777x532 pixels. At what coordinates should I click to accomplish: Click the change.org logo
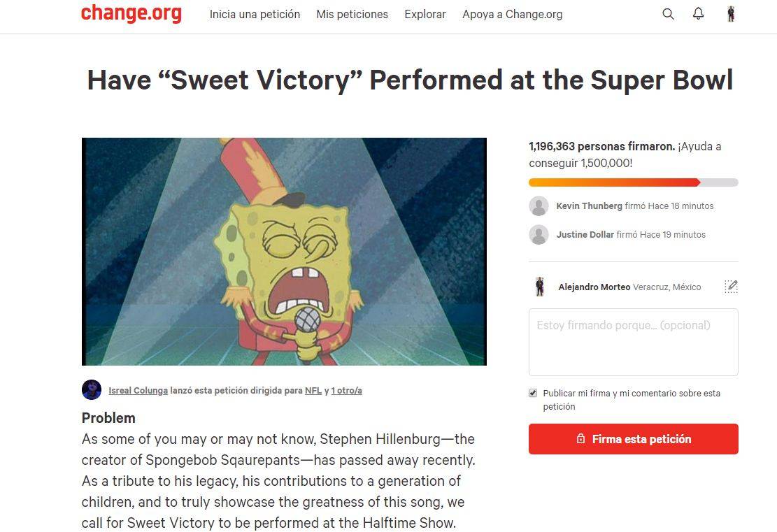[x=131, y=13]
